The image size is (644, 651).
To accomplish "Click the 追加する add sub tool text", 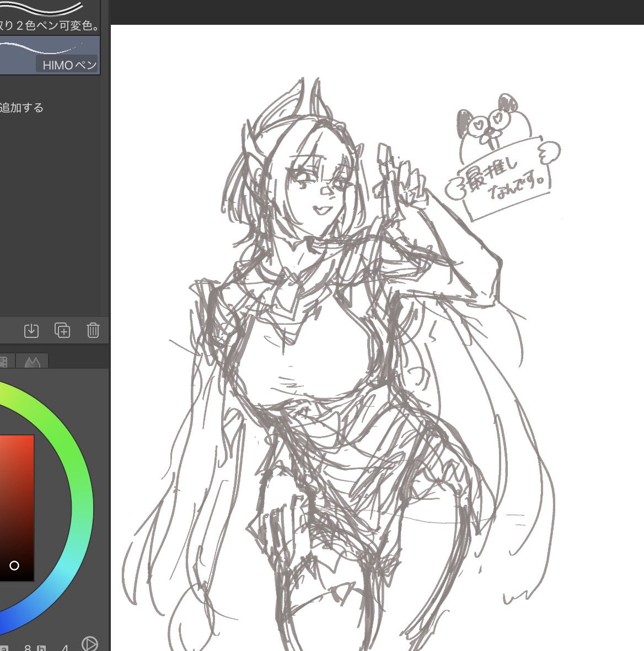I will (22, 107).
